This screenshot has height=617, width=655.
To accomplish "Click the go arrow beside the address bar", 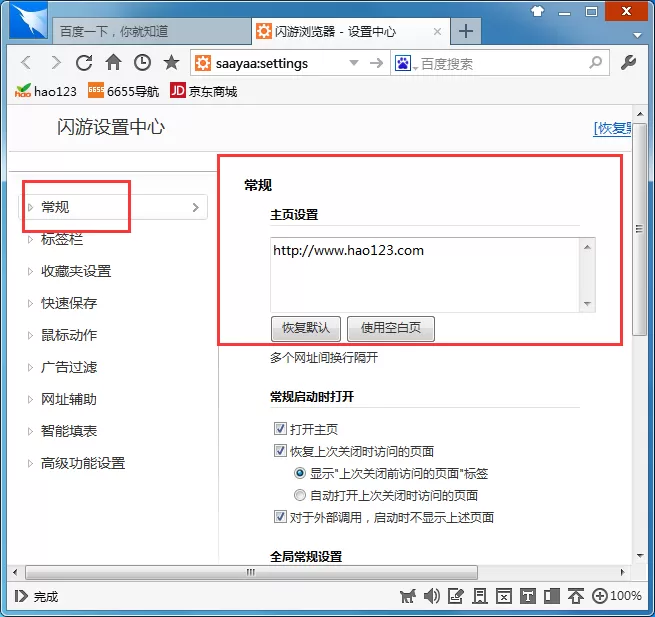I will [x=377, y=63].
